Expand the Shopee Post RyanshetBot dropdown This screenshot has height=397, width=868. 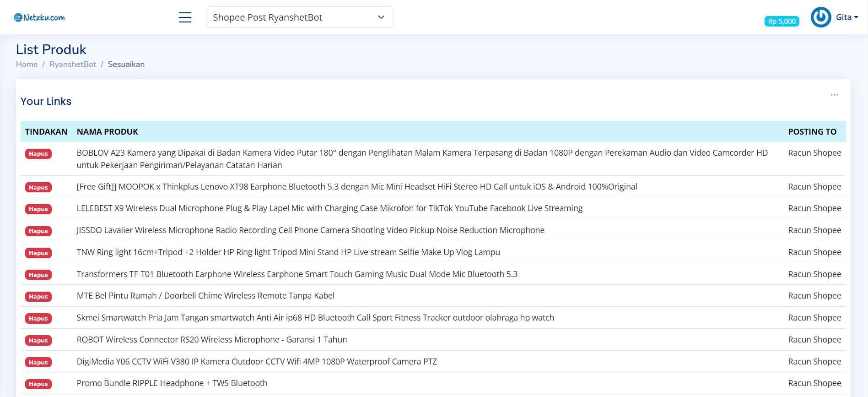pyautogui.click(x=299, y=17)
